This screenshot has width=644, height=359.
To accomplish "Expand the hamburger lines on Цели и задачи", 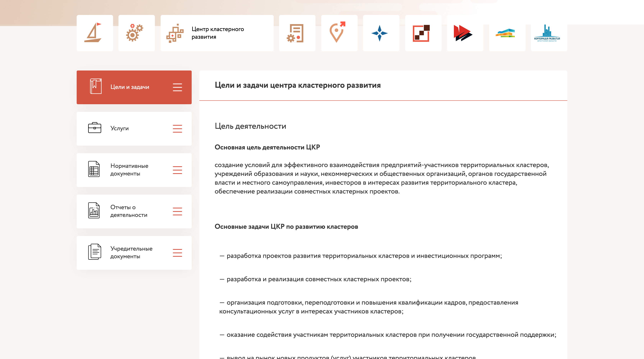I will point(177,87).
